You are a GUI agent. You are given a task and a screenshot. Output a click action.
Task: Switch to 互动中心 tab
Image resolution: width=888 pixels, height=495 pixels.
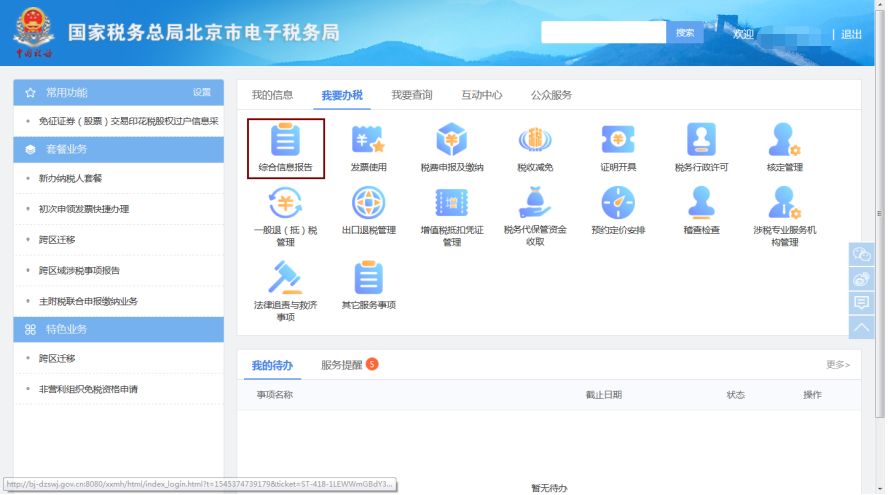pyautogui.click(x=481, y=95)
